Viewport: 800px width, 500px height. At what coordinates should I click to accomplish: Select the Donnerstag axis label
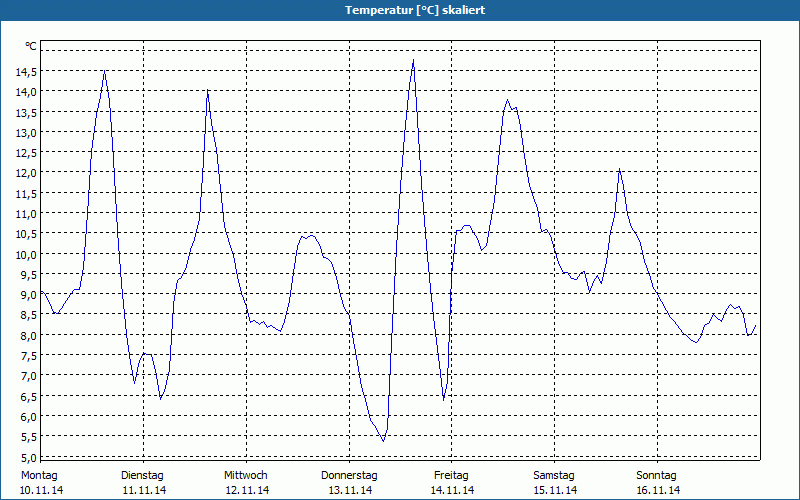click(349, 475)
